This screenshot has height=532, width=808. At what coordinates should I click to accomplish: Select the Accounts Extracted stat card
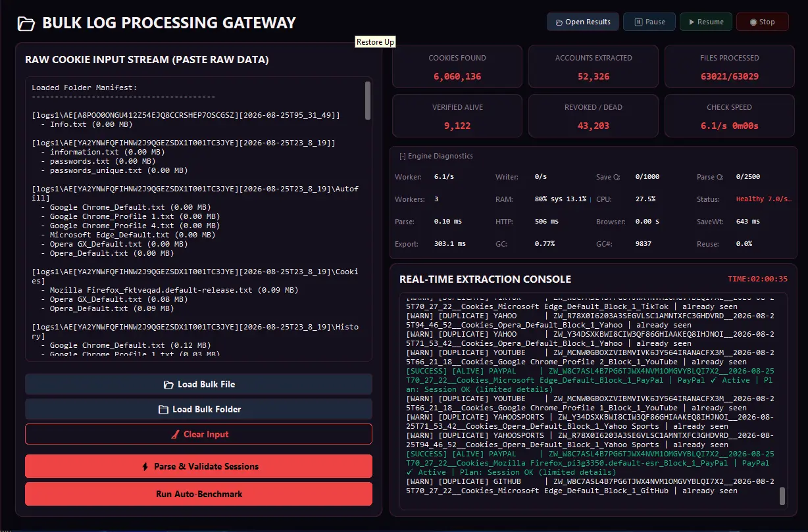coord(593,66)
